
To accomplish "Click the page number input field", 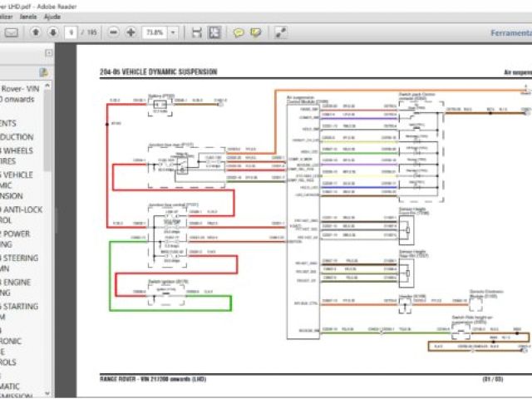I will point(73,32).
